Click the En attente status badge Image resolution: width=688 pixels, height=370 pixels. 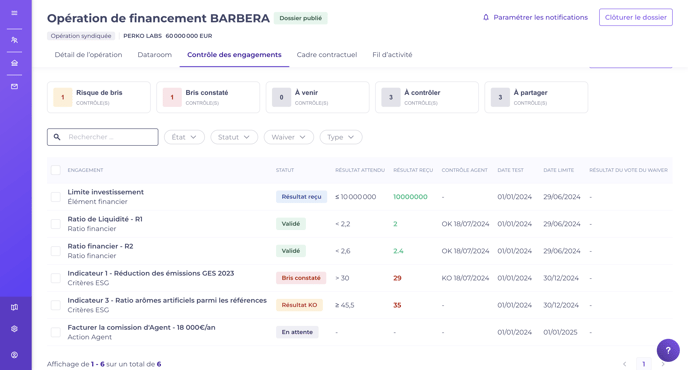(x=297, y=332)
